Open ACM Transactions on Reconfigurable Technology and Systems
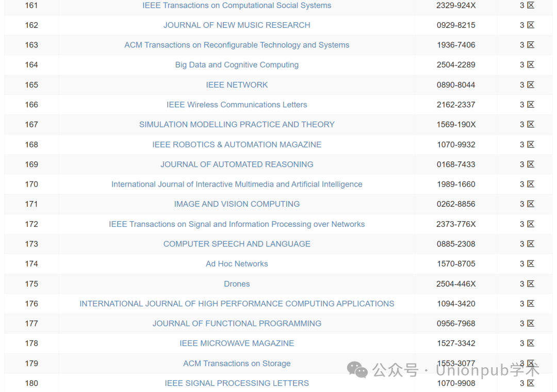The image size is (557, 392). 237,45
